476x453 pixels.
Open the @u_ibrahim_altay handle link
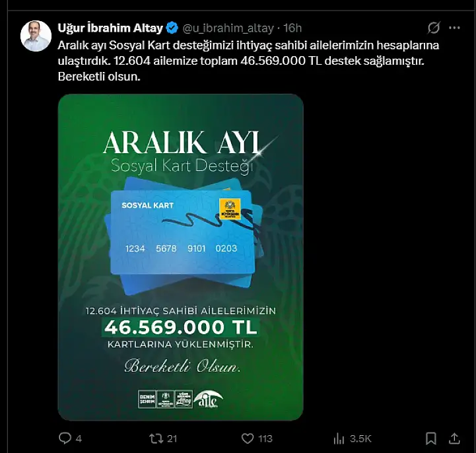pos(228,28)
